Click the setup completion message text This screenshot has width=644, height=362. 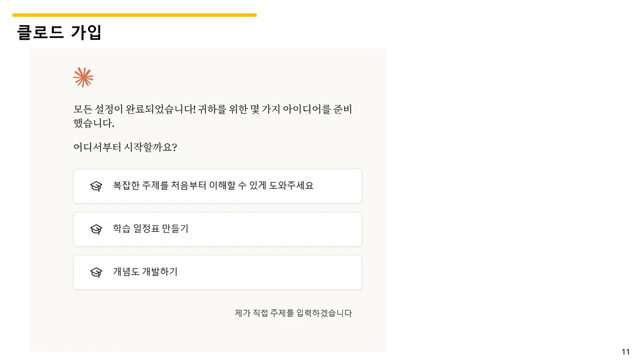pos(213,116)
